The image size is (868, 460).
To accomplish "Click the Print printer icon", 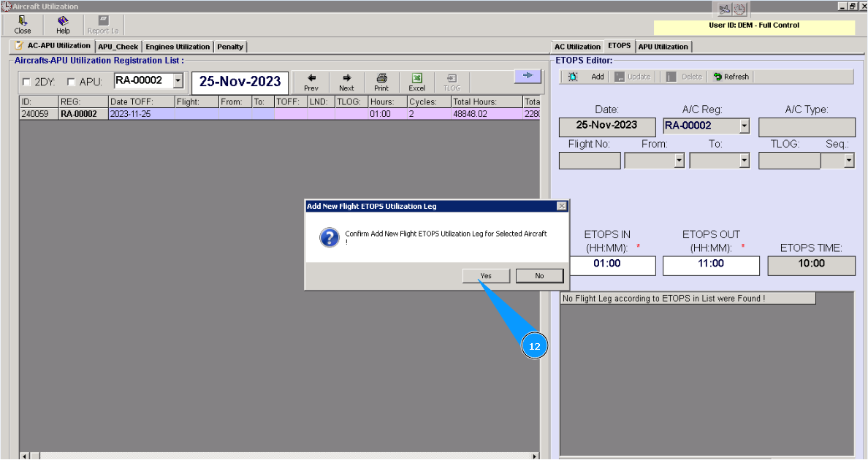I will pyautogui.click(x=381, y=82).
